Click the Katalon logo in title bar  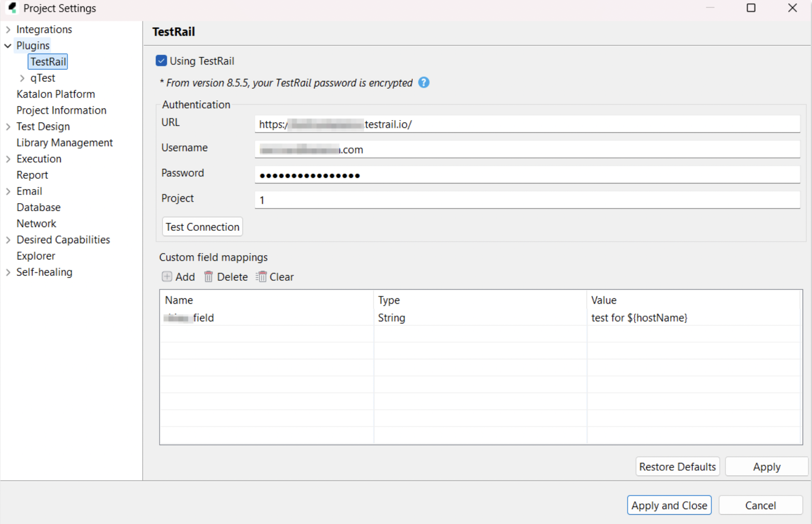point(12,8)
